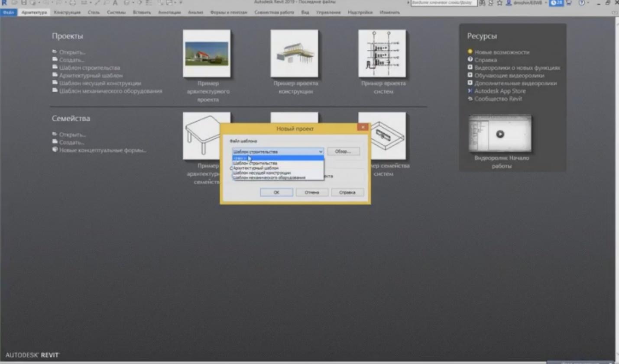Click the Справка button in the dialog
This screenshot has height=364, width=619.
coord(347,192)
